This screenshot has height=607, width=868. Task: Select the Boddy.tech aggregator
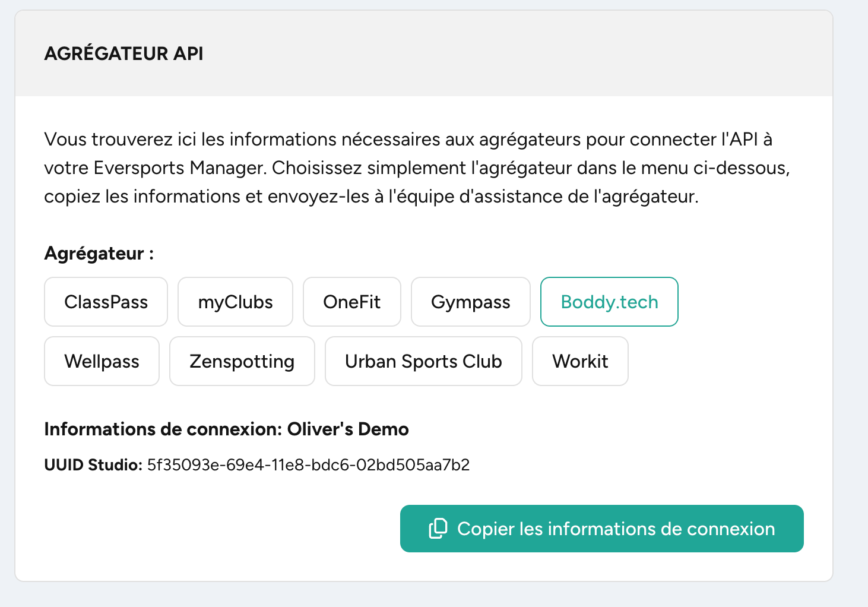tap(609, 302)
